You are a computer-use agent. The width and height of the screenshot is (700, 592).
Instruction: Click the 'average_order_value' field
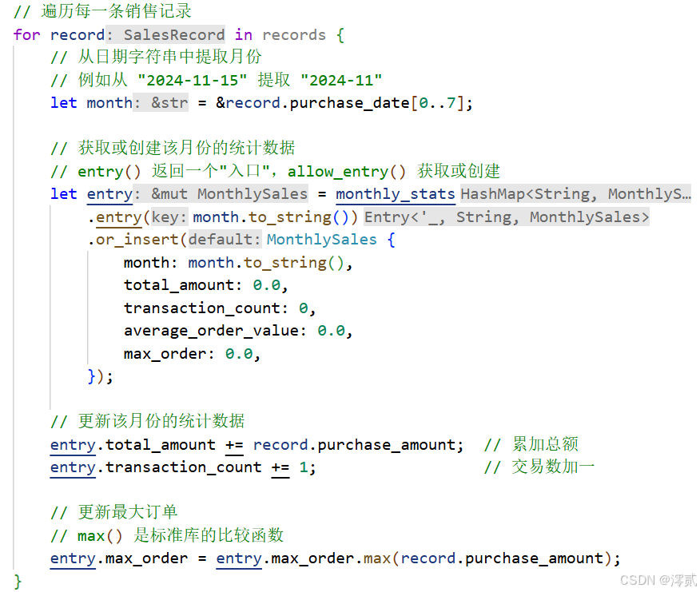211,332
